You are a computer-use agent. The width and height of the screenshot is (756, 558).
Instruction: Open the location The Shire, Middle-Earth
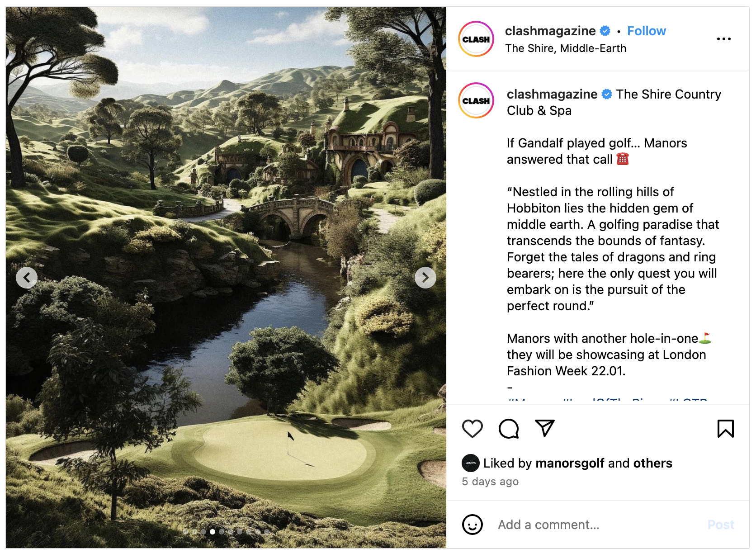coord(566,48)
